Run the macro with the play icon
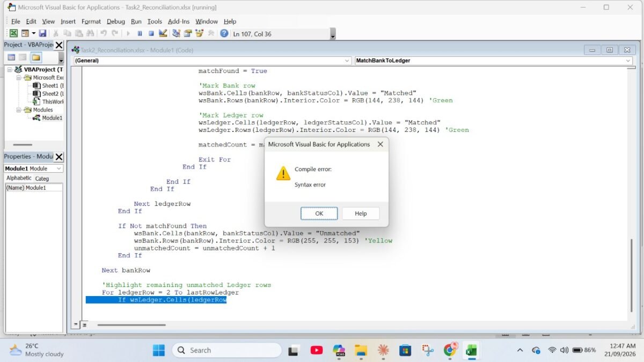Screen dimensions: 644x362 [x=128, y=33]
